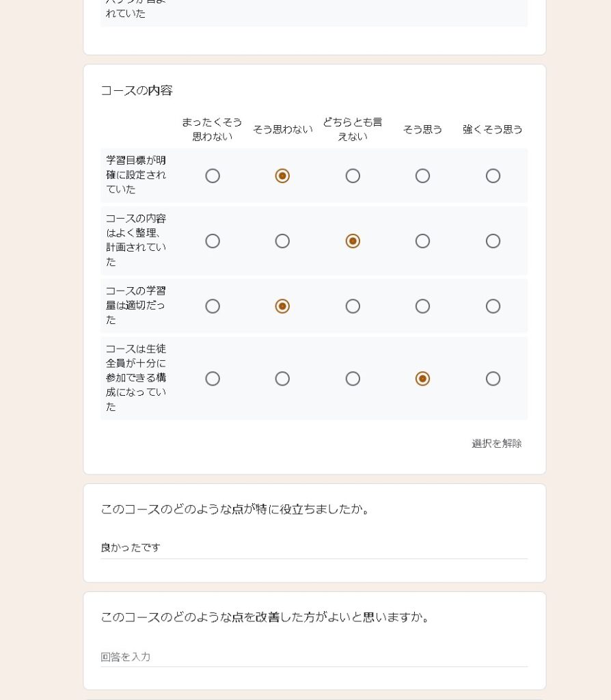
Task: Select まったくそう思わない for コースの学習量は適切だった
Action: 213,306
